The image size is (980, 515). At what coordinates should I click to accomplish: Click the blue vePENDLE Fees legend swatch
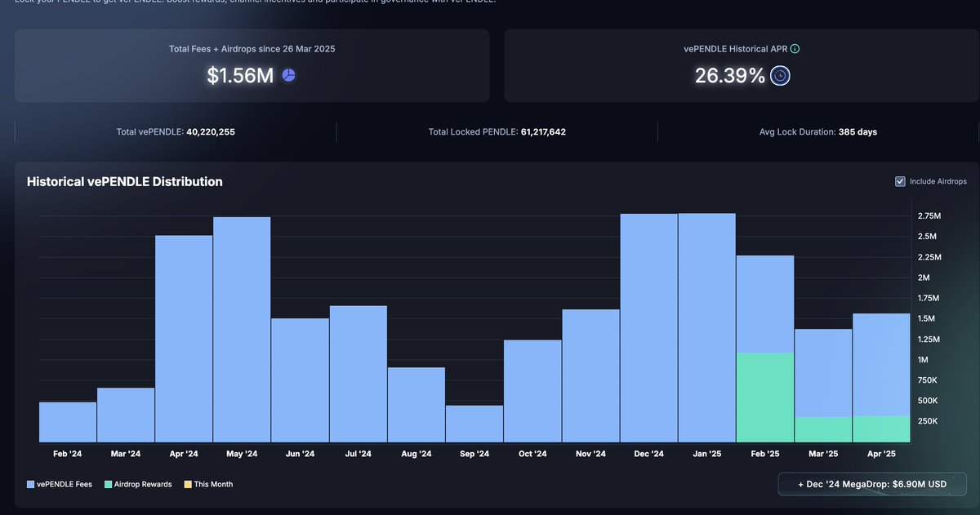click(31, 484)
